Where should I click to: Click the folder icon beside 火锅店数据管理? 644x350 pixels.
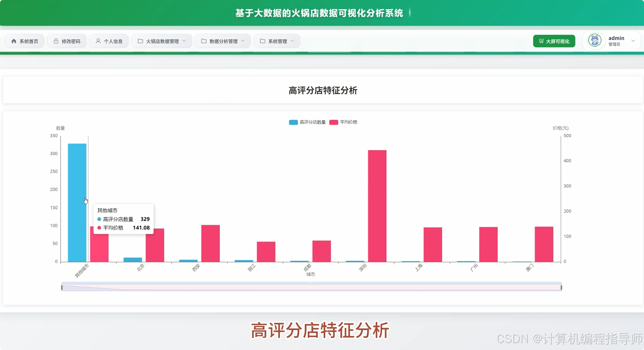[140, 41]
